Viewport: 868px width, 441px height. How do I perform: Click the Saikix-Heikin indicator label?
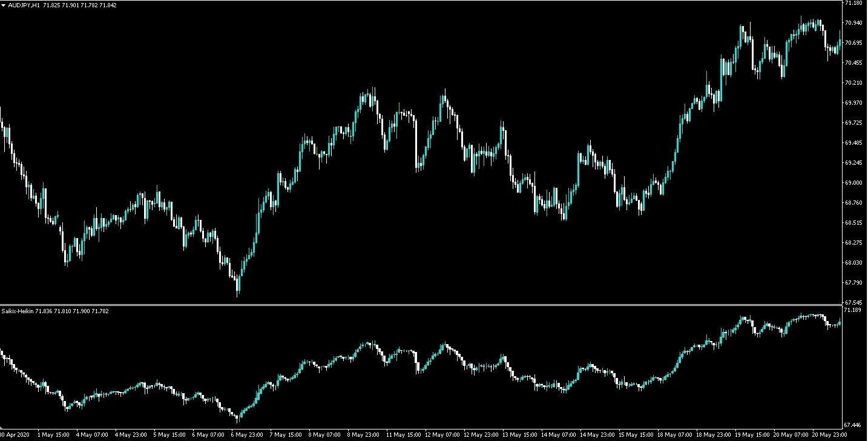(18, 311)
